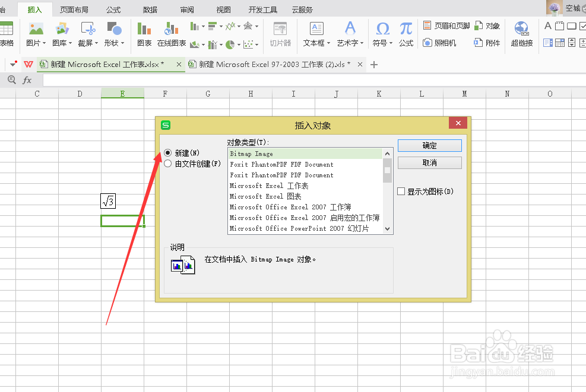The image size is (586, 392).
Task: Expand the 图库 dropdown arrow
Action: click(70, 43)
